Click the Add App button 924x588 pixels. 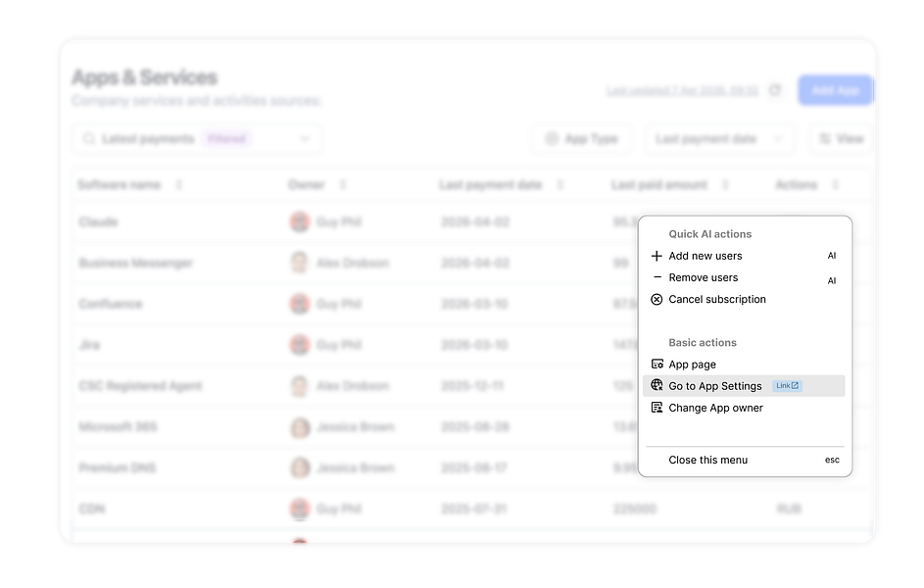point(836,90)
